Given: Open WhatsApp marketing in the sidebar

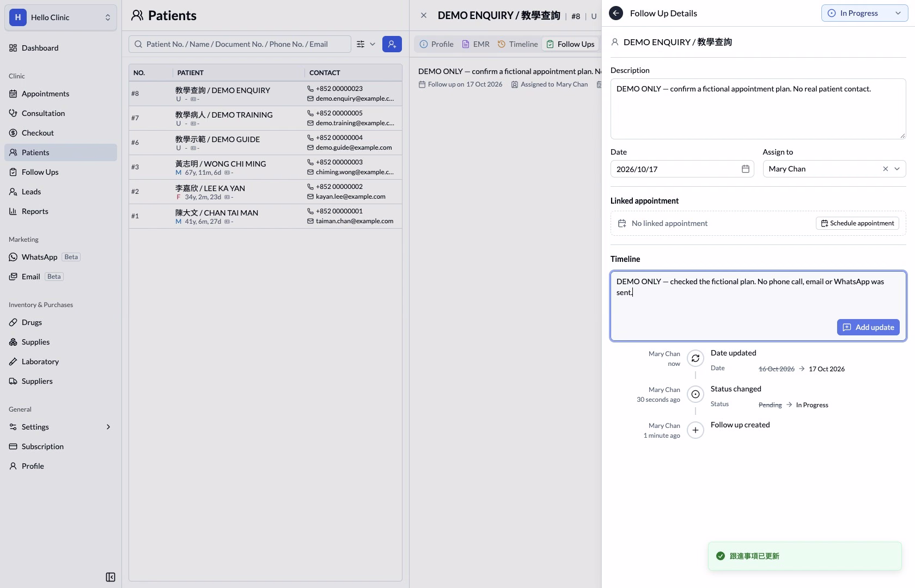Looking at the screenshot, I should pos(60,257).
